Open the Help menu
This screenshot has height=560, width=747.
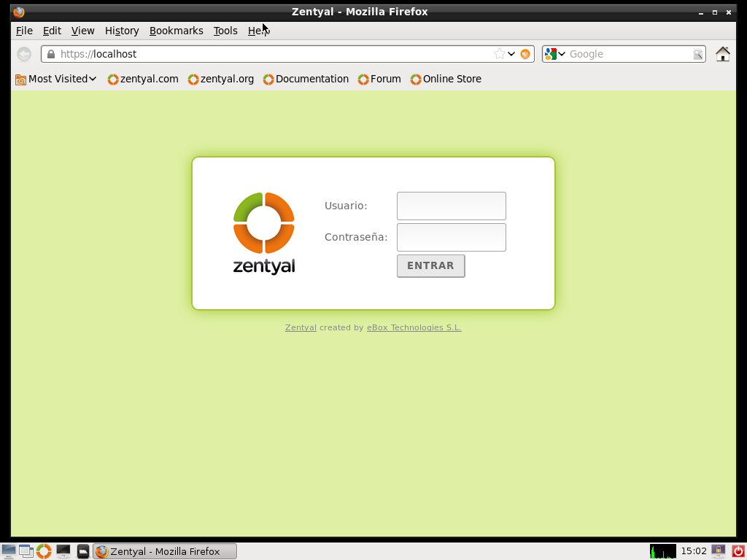(259, 31)
